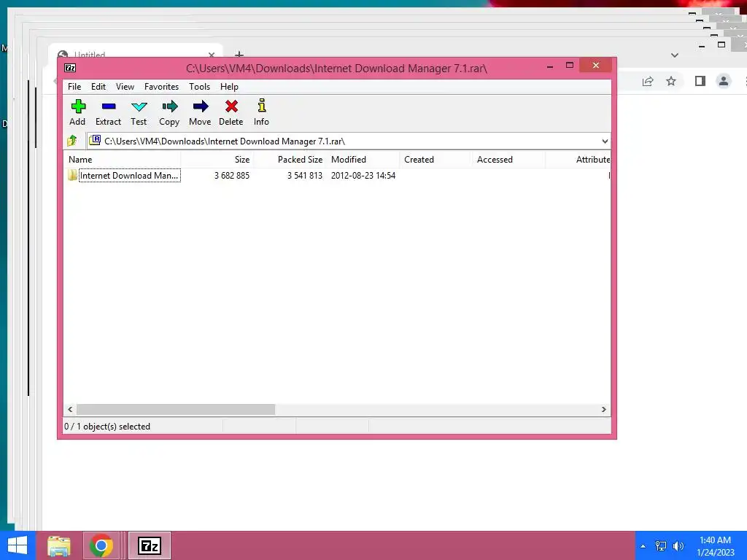Open the Help menu

click(x=229, y=87)
